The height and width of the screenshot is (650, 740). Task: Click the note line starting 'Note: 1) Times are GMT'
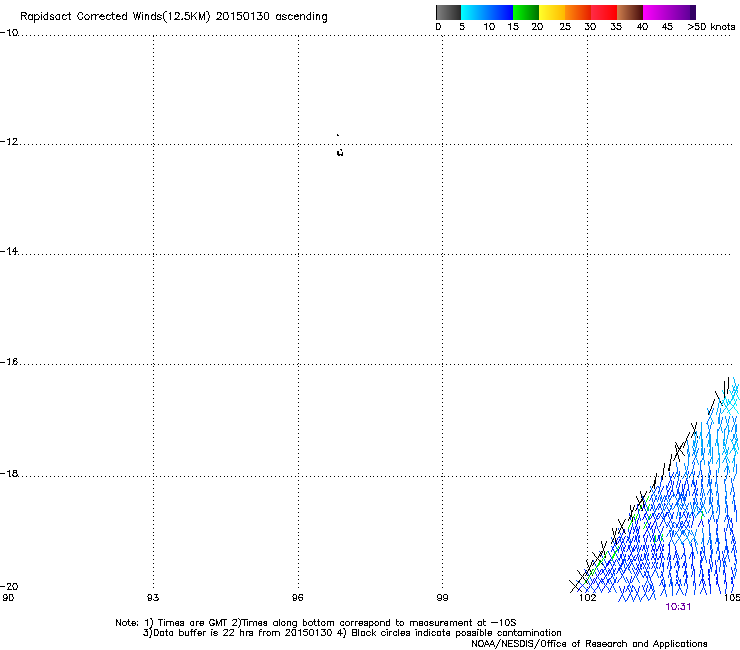point(315,623)
